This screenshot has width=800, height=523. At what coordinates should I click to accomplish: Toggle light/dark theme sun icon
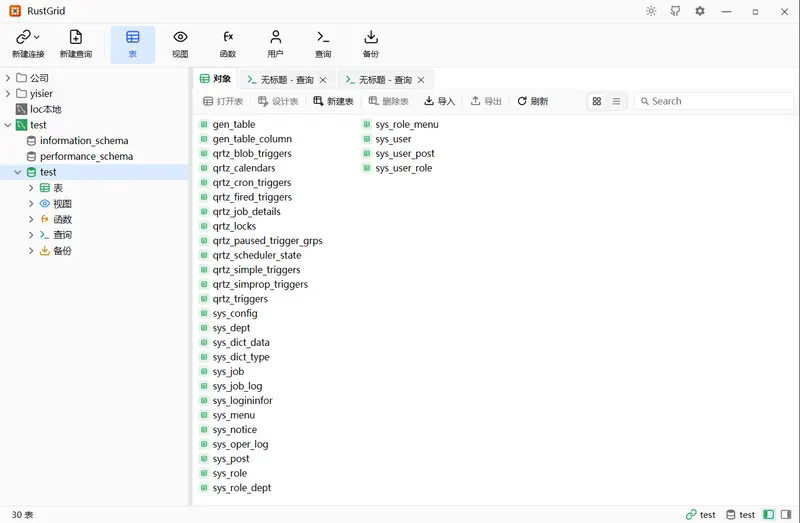[651, 11]
